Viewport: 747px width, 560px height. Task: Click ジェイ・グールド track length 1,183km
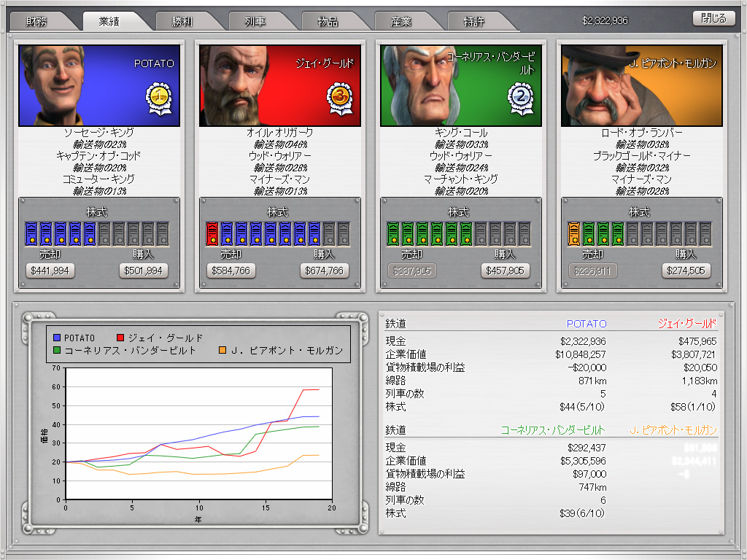pyautogui.click(x=700, y=381)
